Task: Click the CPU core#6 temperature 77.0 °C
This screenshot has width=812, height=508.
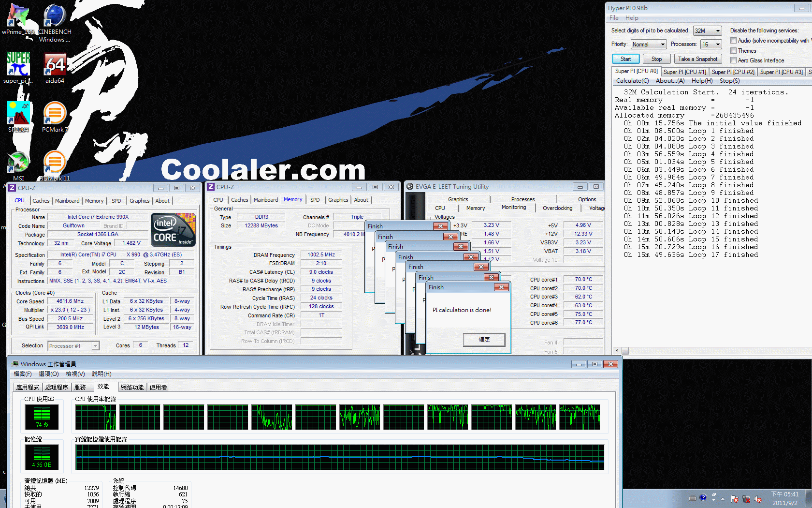Action: coord(583,322)
